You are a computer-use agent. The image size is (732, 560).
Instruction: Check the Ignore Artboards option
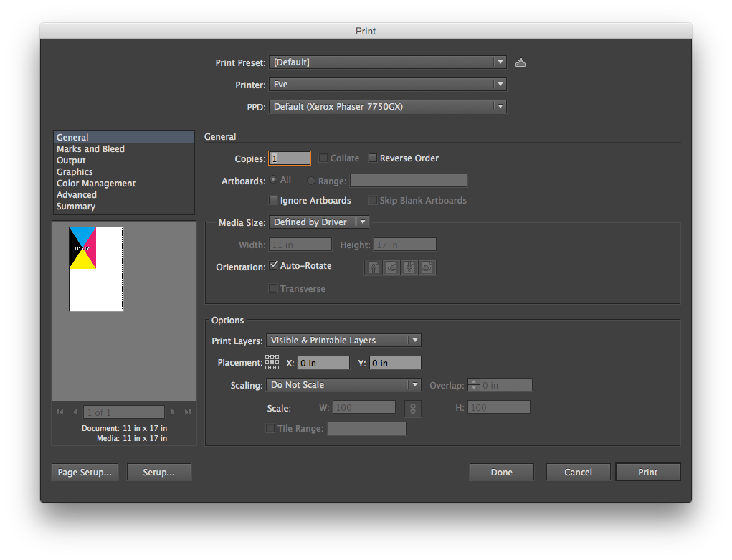(x=273, y=201)
